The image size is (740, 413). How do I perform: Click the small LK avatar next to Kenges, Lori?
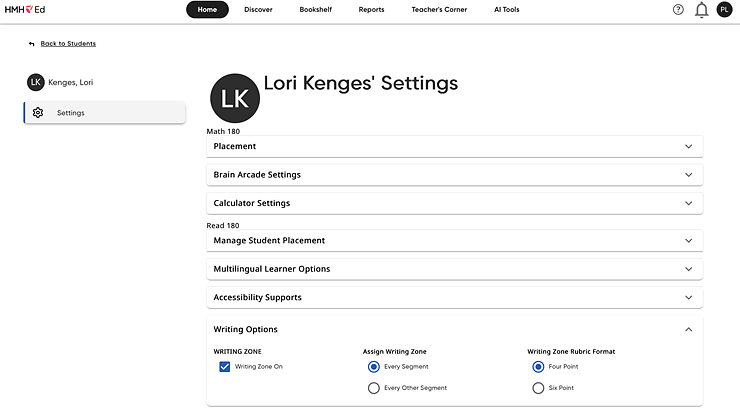click(x=35, y=82)
